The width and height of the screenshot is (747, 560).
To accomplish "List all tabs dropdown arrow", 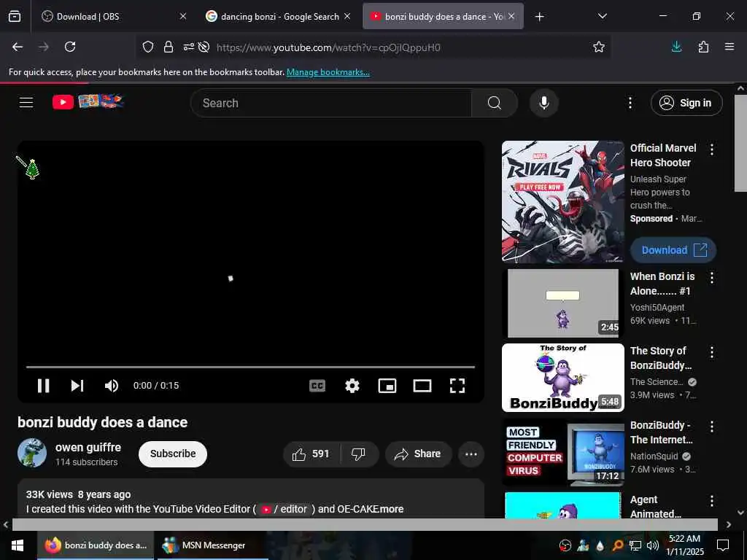I will point(602,17).
